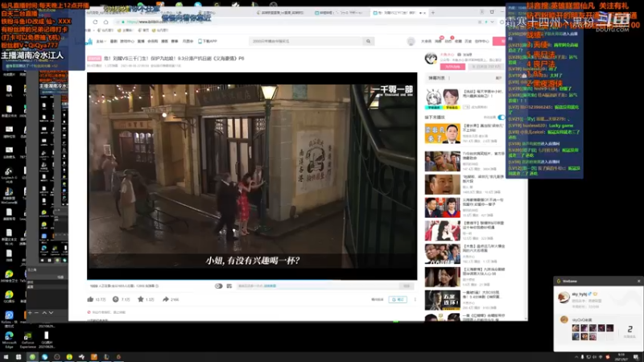This screenshot has height=362, width=644.
Task: Click the browser refresh icon
Action: (95, 22)
